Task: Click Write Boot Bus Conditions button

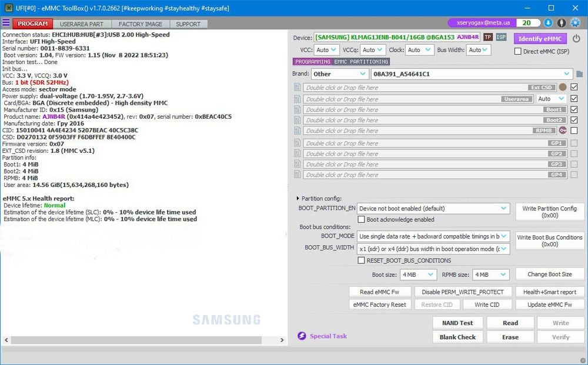Action: click(x=549, y=240)
